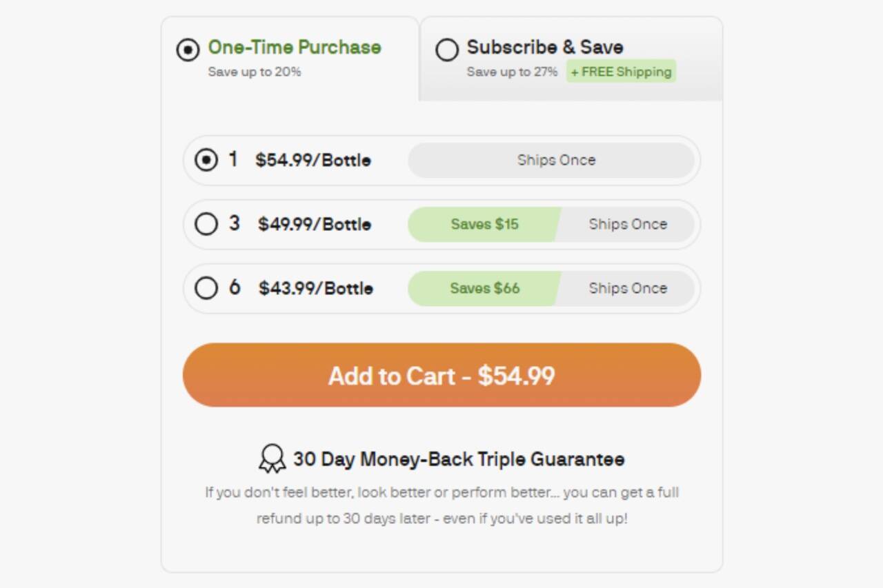Click the $54.99/Bottle price label
Screen dimensions: 883x588
click(313, 160)
